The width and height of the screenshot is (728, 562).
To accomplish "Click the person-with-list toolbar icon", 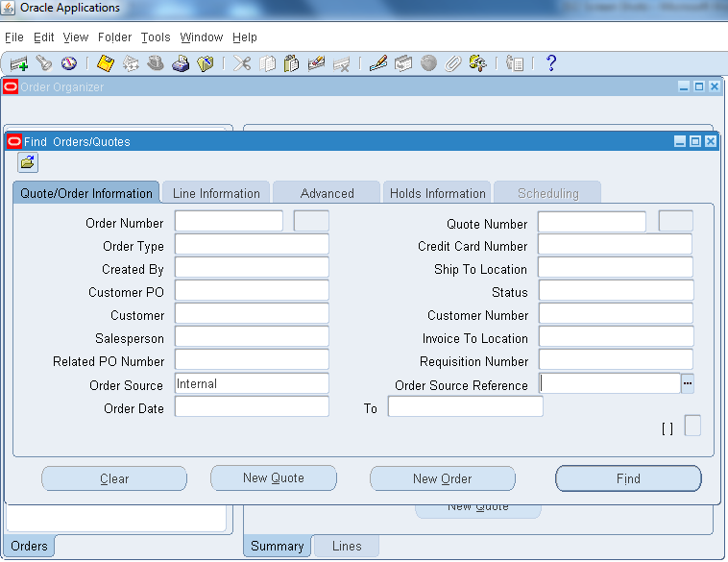I will pos(515,63).
